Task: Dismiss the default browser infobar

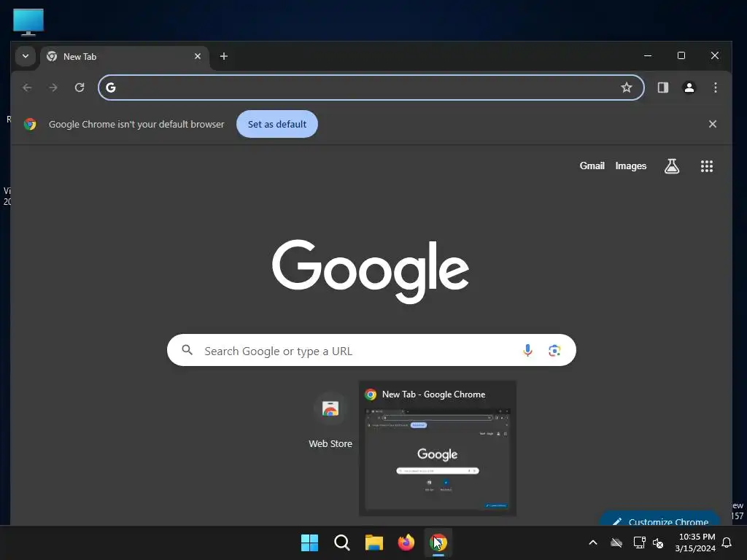Action: click(713, 124)
